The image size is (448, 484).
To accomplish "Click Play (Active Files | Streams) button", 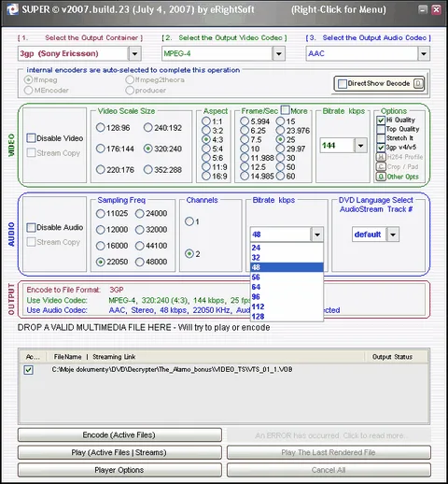I will 119,452.
